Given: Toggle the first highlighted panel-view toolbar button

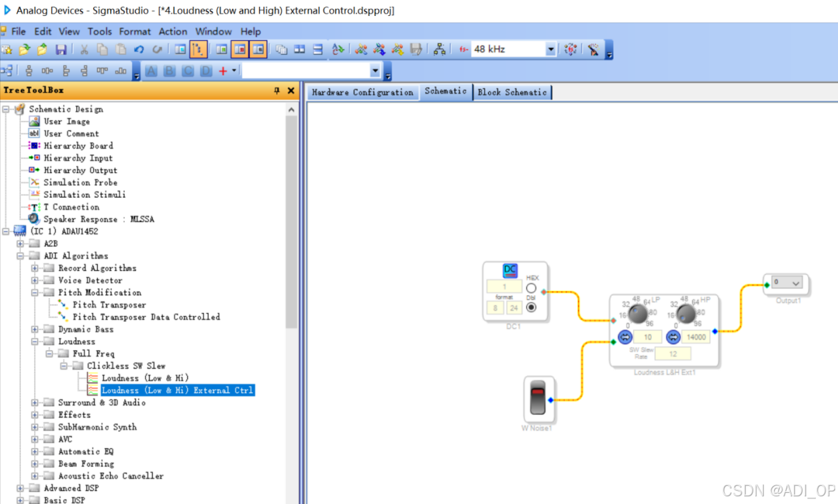Looking at the screenshot, I should [240, 49].
